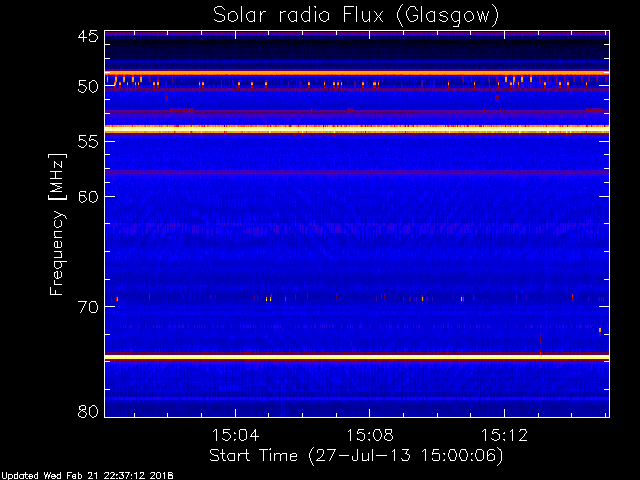Click the 15:08 time tick label

pos(370,435)
